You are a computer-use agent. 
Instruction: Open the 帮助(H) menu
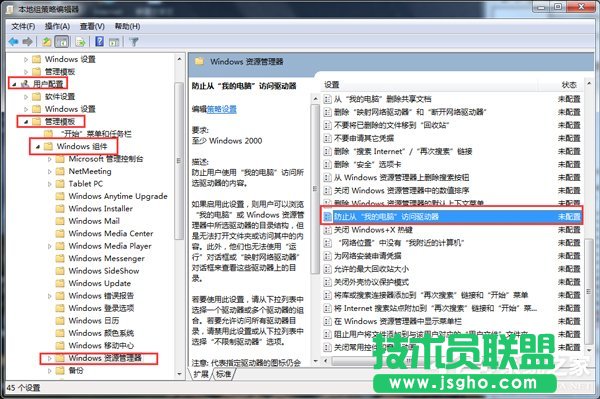127,26
